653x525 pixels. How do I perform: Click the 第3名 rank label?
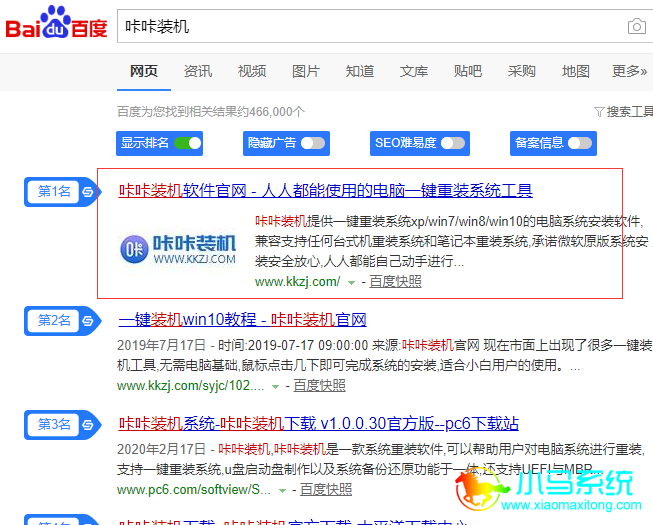pyautogui.click(x=54, y=425)
